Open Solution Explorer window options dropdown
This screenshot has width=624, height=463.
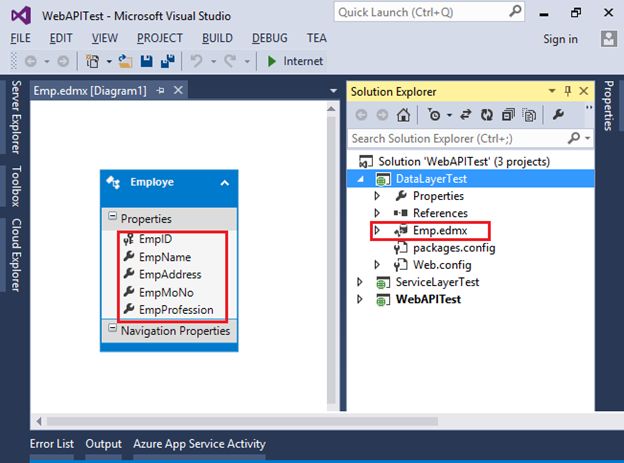click(x=552, y=91)
